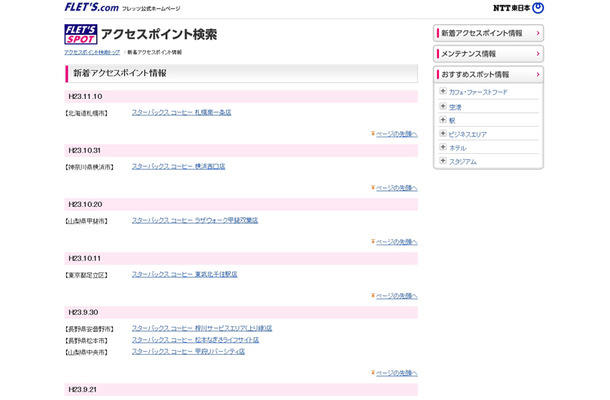This screenshot has width=610, height=400.
Task: Open Starbucks ラザウォーク甲斐双葉店 link
Action: 195,221
